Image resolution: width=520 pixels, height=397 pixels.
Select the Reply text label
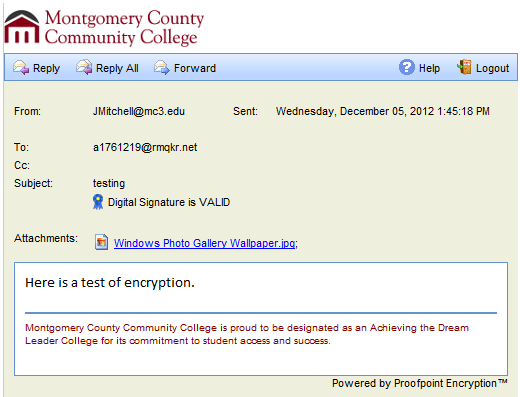[46, 68]
